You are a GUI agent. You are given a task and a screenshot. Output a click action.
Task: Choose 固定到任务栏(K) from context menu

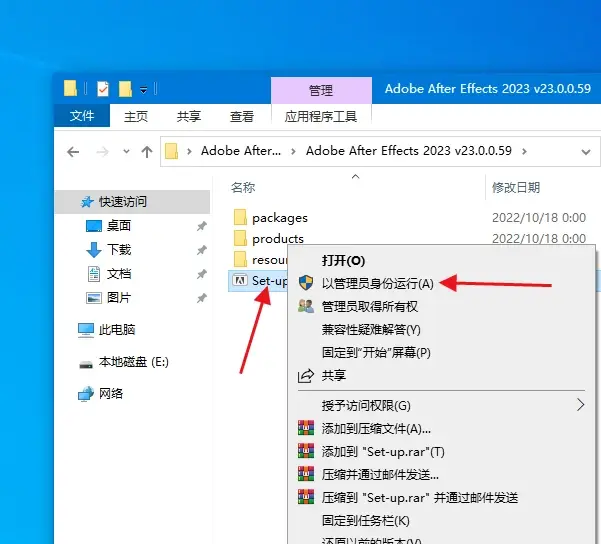point(442,521)
